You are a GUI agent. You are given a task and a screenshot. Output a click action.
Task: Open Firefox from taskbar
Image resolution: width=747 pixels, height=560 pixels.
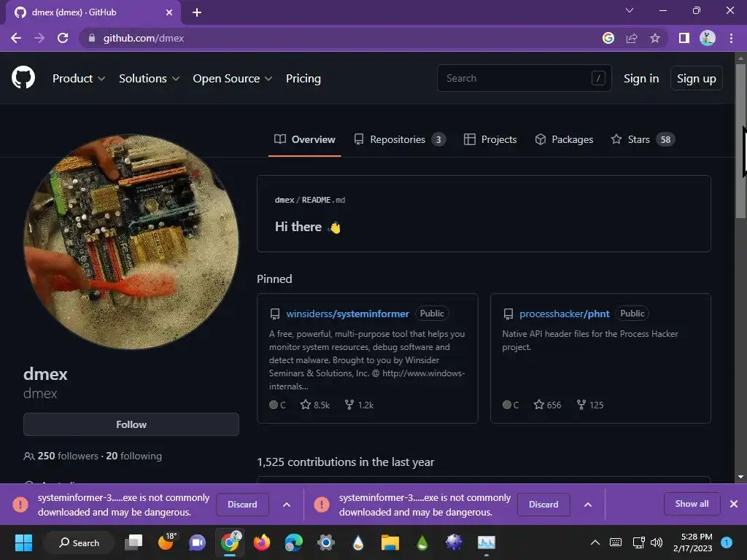262,542
